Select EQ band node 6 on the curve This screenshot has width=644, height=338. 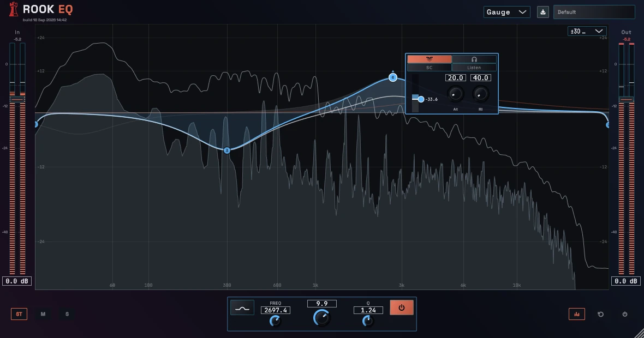[392, 77]
